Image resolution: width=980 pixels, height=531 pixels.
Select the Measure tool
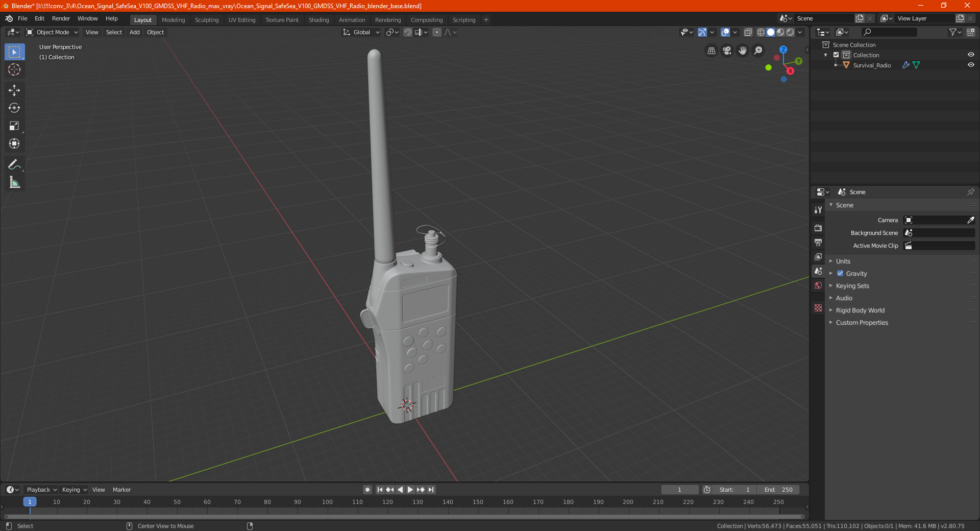click(x=14, y=182)
